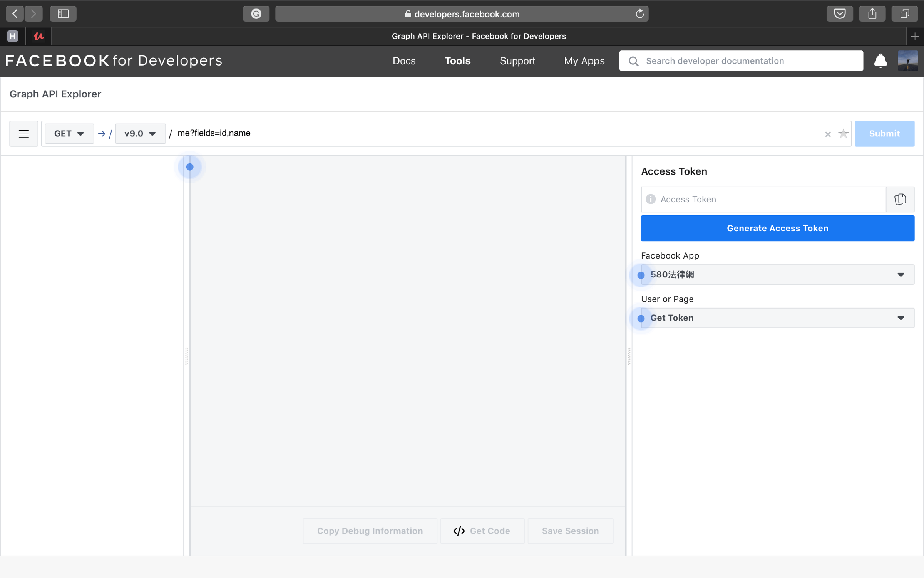Click the Get Code button
Viewport: 924px width, 578px height.
[x=482, y=531]
